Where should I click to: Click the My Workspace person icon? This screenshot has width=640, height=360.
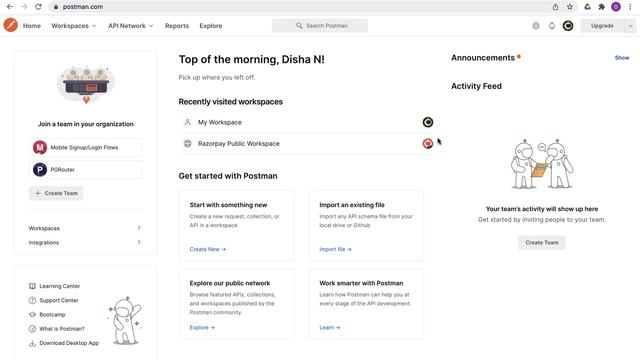187,122
